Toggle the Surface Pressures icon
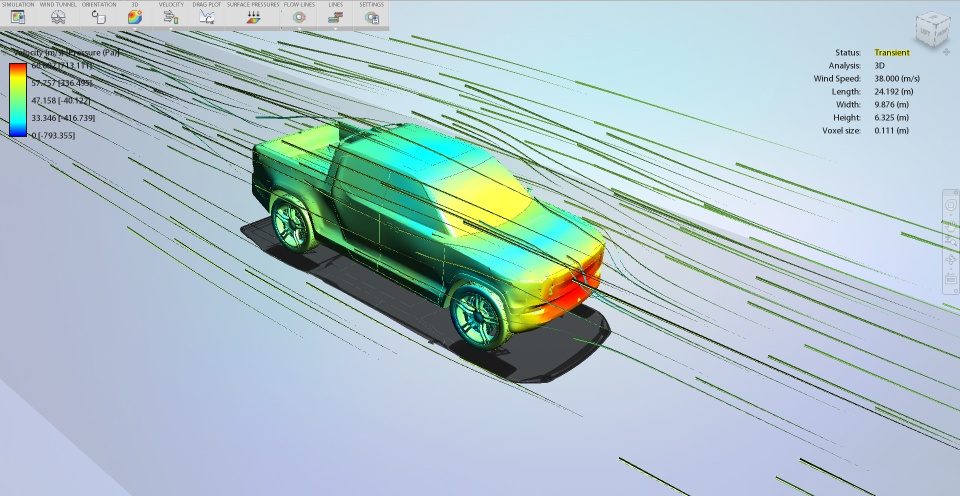Image resolution: width=960 pixels, height=496 pixels. [x=253, y=17]
